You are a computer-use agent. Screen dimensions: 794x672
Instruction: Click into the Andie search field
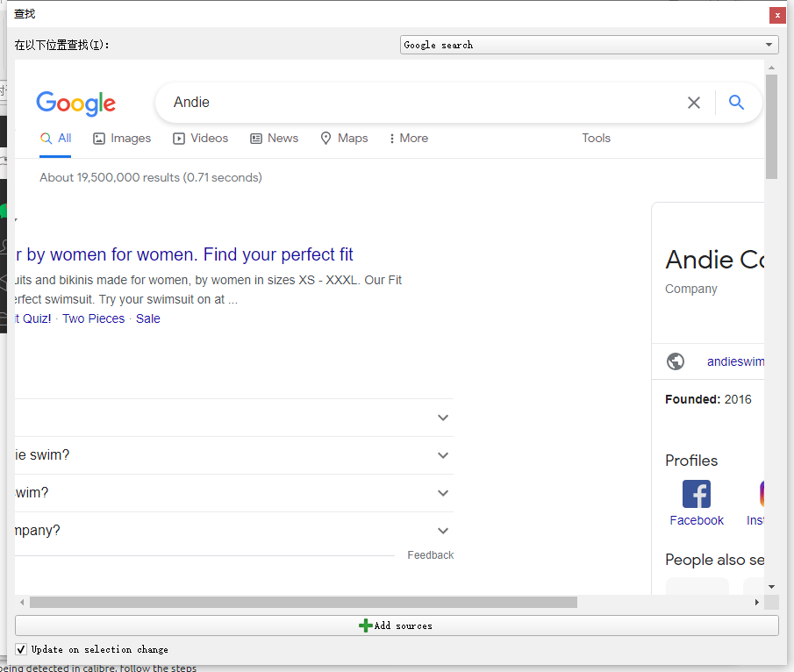click(x=421, y=103)
